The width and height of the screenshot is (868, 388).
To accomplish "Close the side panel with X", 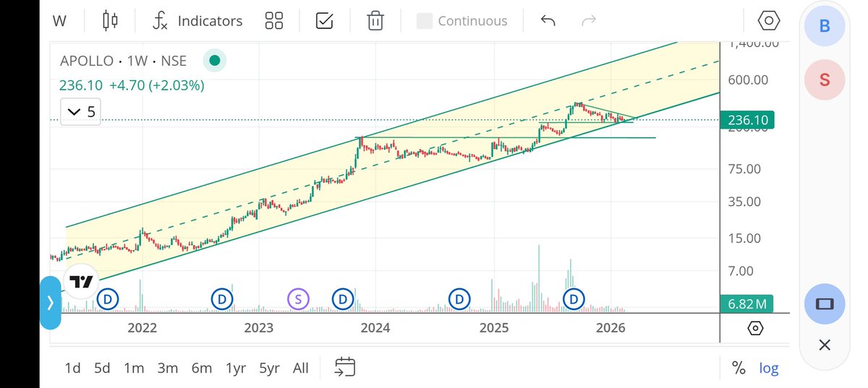I will click(x=825, y=346).
